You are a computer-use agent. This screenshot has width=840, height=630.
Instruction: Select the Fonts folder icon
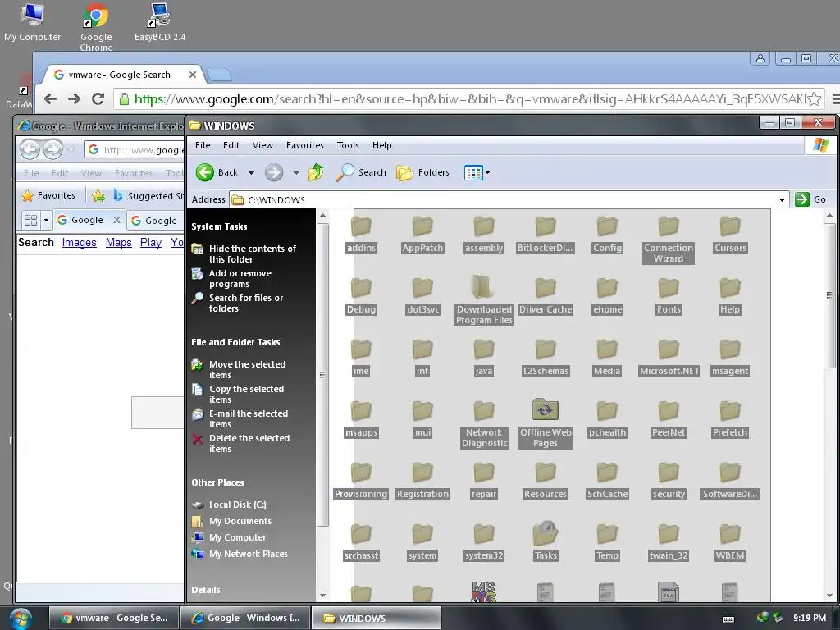pos(669,288)
